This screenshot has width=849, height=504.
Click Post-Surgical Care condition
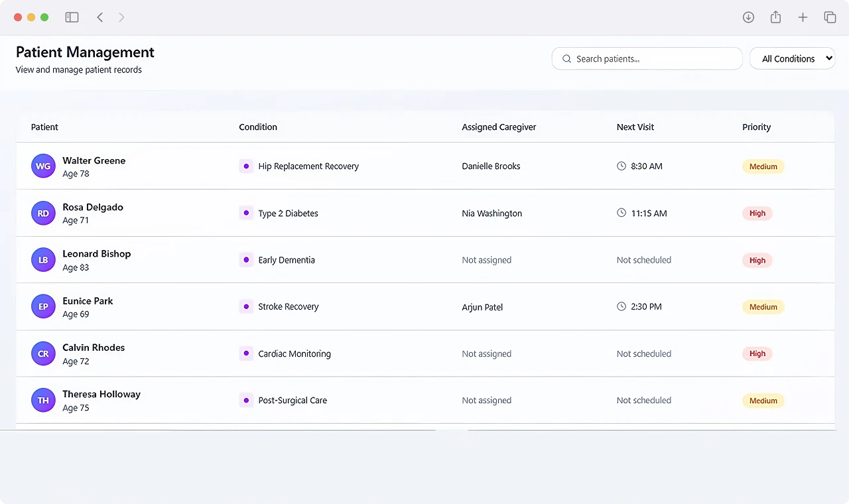[x=293, y=401]
